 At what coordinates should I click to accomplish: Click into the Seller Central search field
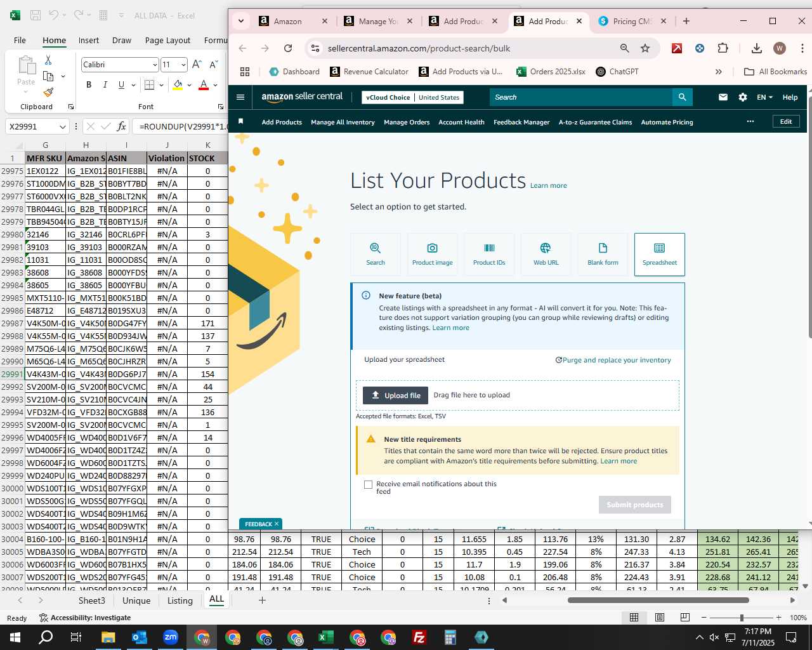[x=580, y=97]
